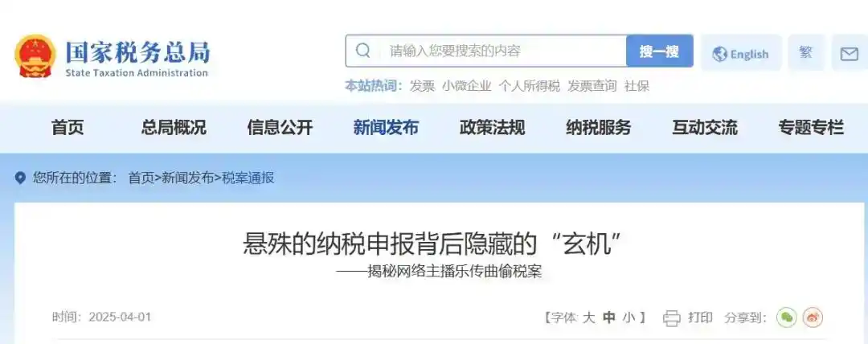This screenshot has width=868, height=344.
Task: Click the 发票查询 hot keyword link
Action: (x=592, y=86)
